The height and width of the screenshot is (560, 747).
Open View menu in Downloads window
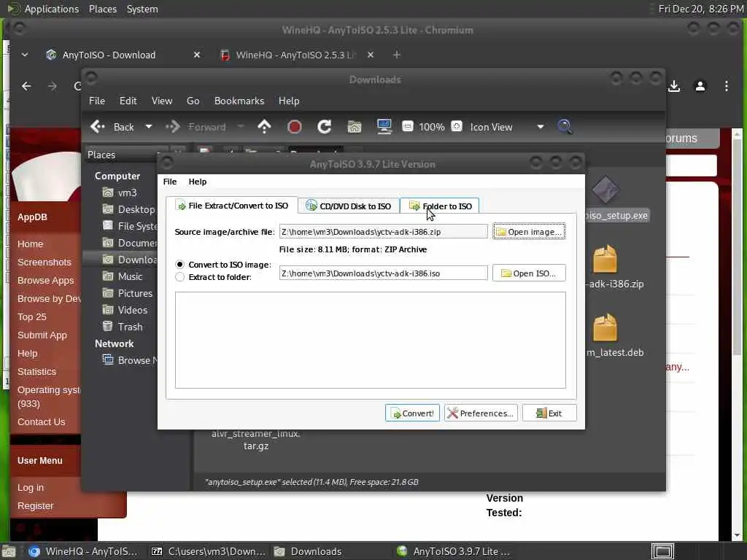(x=161, y=101)
